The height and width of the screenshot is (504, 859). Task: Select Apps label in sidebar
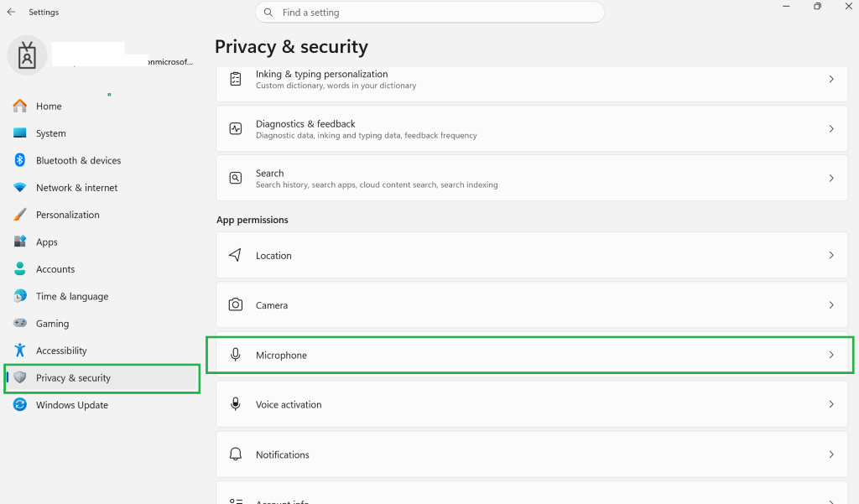point(47,242)
